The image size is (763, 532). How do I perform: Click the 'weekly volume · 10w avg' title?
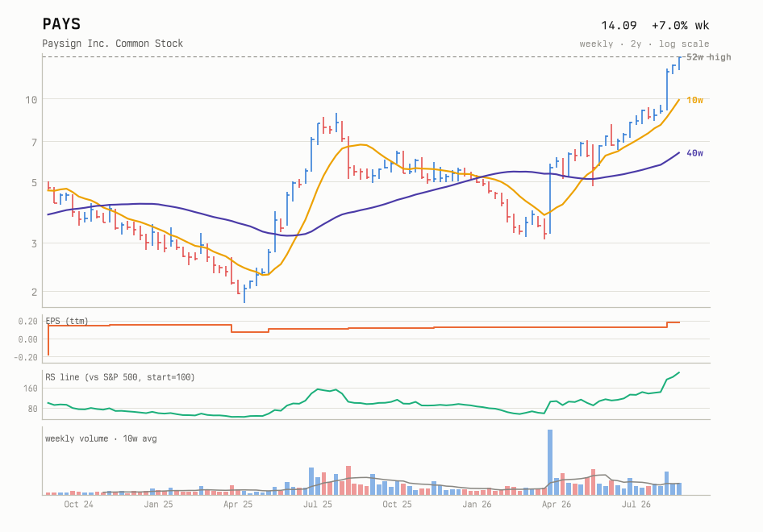[101, 438]
